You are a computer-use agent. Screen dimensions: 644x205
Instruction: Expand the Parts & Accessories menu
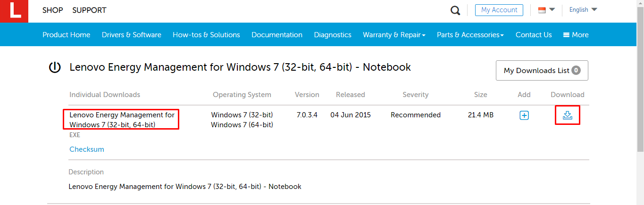click(x=470, y=35)
